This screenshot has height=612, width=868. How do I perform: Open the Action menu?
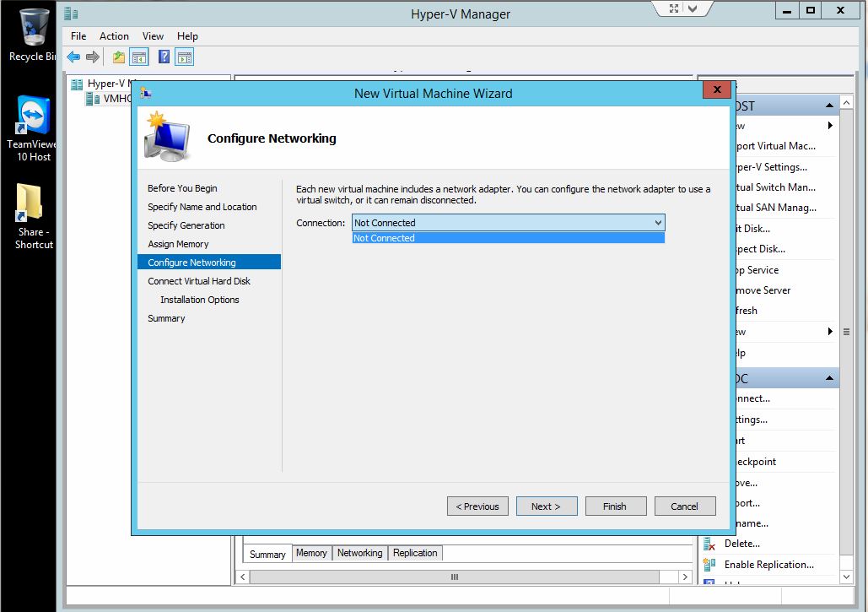click(114, 36)
